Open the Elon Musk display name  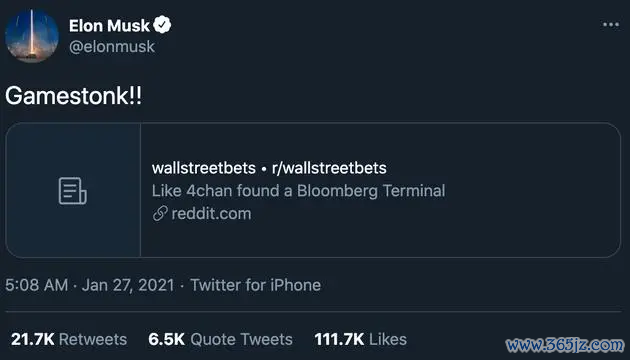tap(109, 26)
